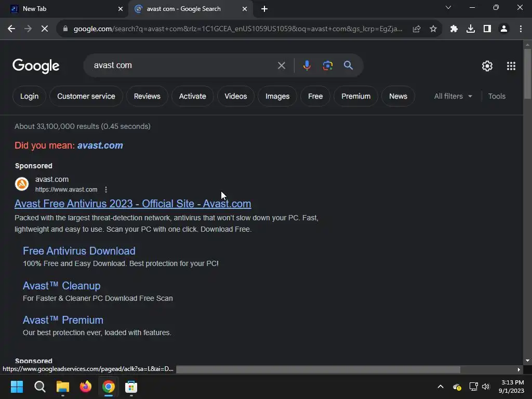Expand the All filters dropdown

(453, 96)
